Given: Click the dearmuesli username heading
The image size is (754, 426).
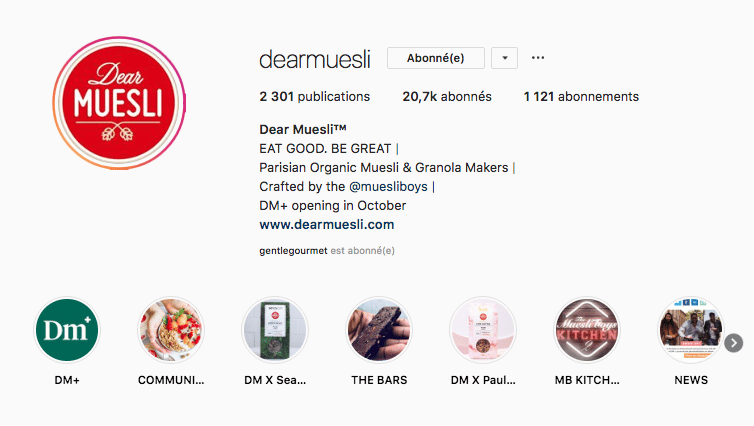Looking at the screenshot, I should tap(315, 60).
